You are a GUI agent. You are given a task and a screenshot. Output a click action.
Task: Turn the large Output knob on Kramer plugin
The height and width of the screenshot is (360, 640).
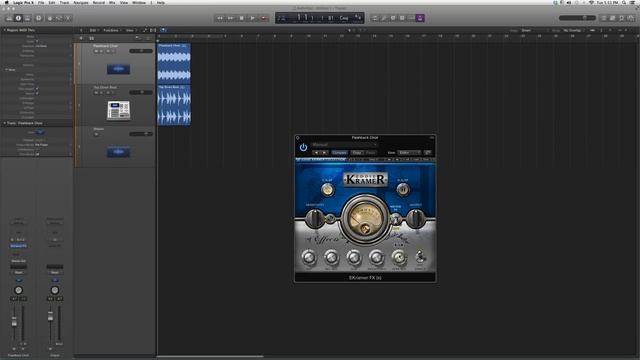point(415,218)
